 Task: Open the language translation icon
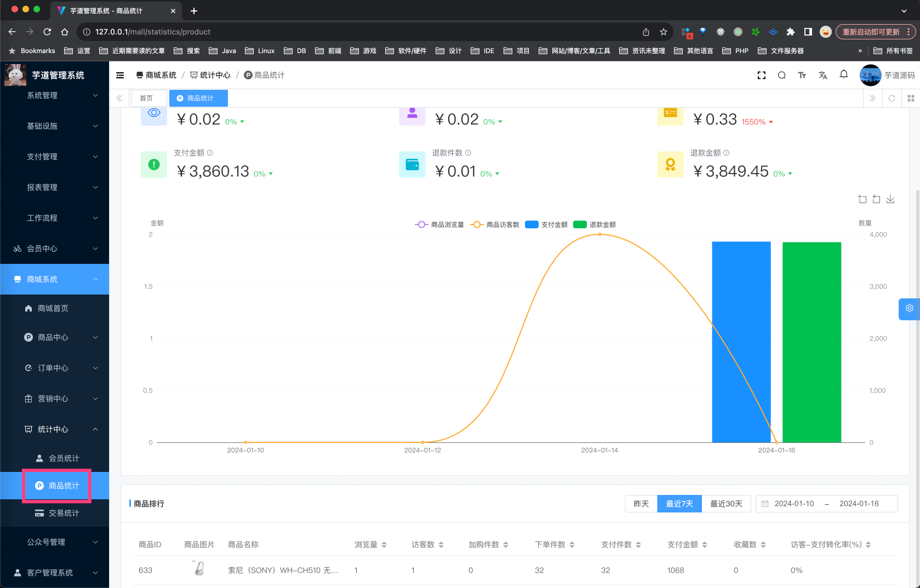[x=822, y=76]
